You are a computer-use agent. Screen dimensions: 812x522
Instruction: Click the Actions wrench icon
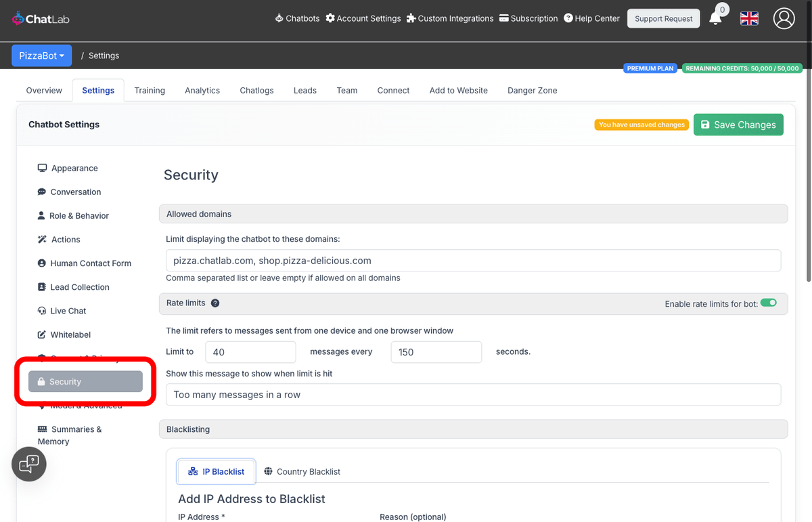(x=41, y=239)
